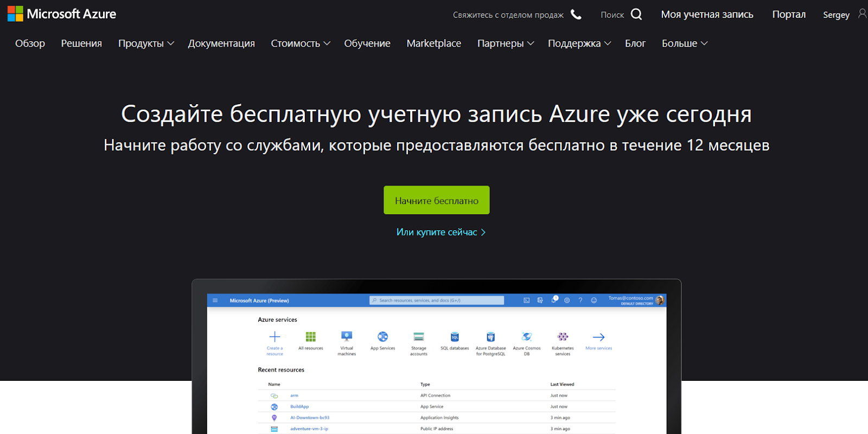Open the Решения navigation item
Viewport: 868px width, 434px height.
pyautogui.click(x=81, y=43)
